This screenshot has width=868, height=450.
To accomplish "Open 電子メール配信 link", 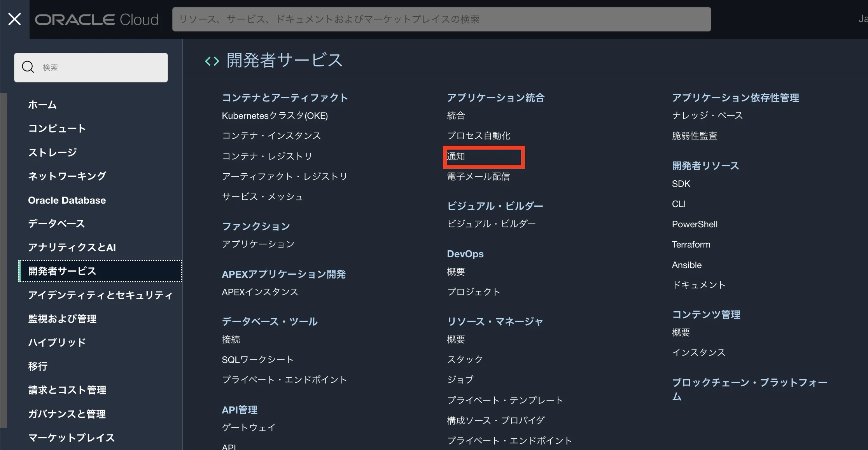I will coord(478,176).
